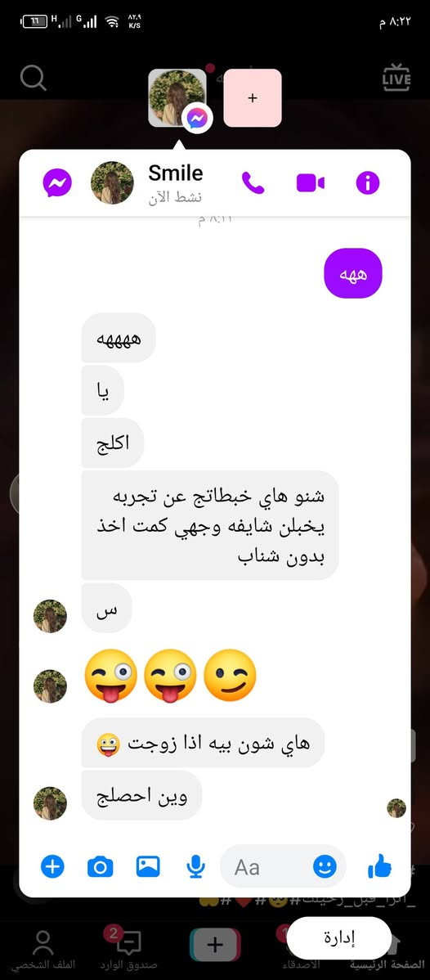
Task: Open the photo gallery picker
Action: click(x=148, y=866)
